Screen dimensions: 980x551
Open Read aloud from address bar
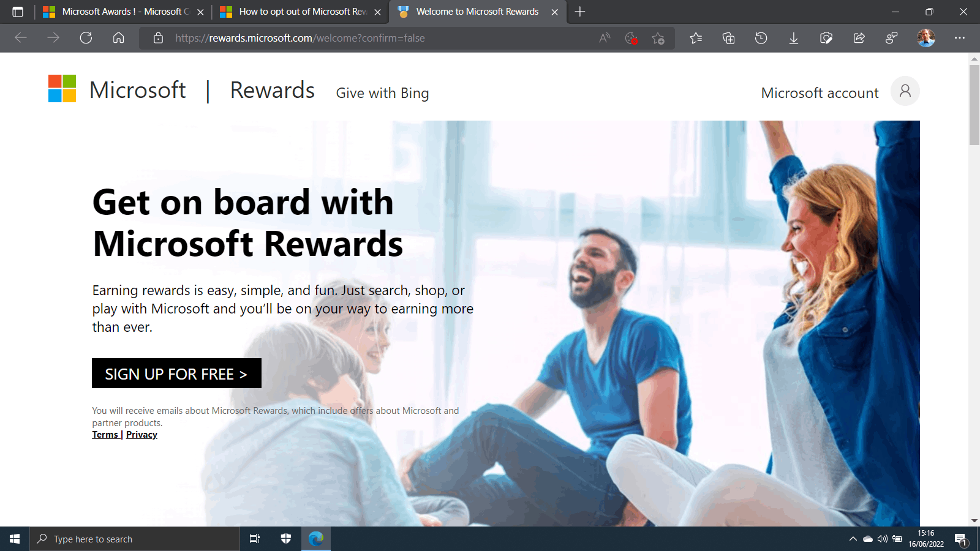605,38
